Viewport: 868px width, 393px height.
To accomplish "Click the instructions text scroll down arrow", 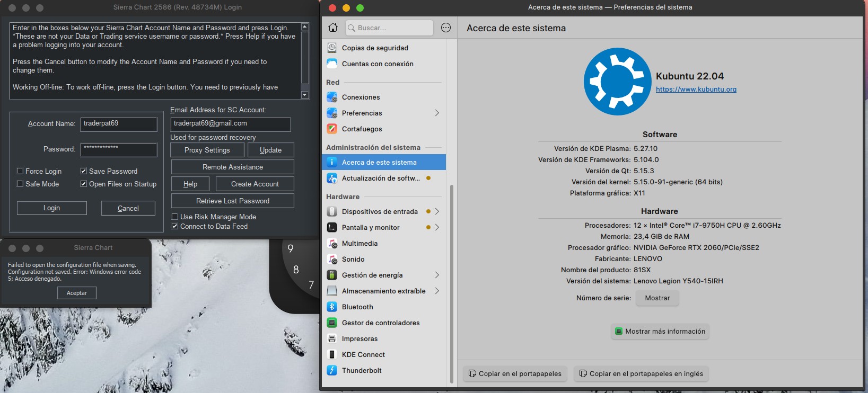I will coord(305,95).
